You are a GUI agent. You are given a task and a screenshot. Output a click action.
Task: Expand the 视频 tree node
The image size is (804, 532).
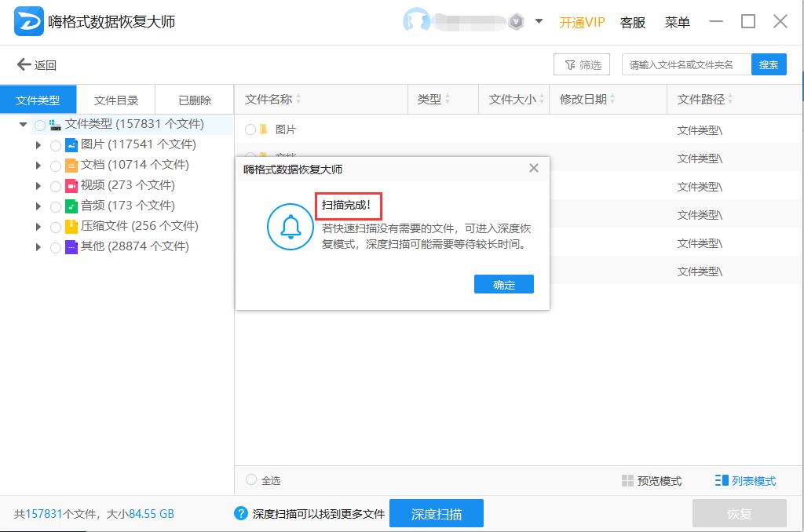(x=38, y=186)
